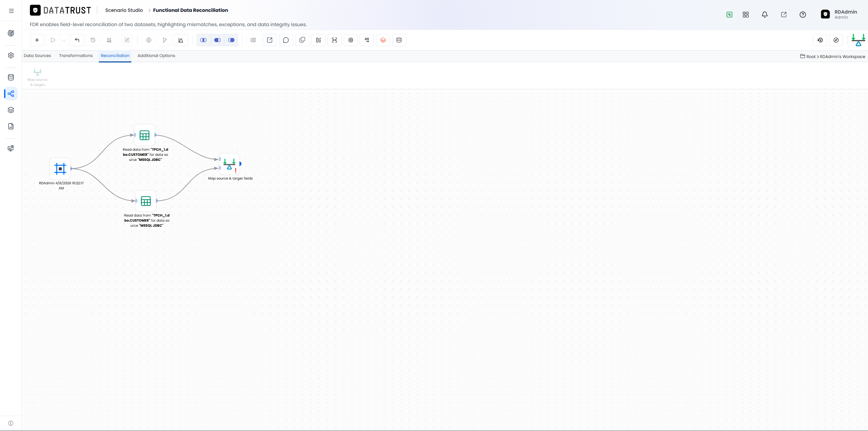
Task: Expand the hamburger navigation menu
Action: click(11, 11)
